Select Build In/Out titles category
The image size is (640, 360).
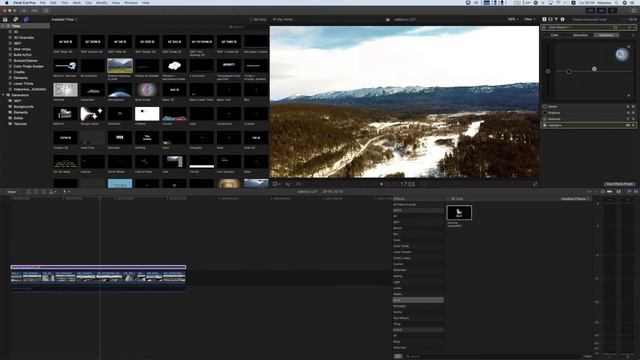22,55
